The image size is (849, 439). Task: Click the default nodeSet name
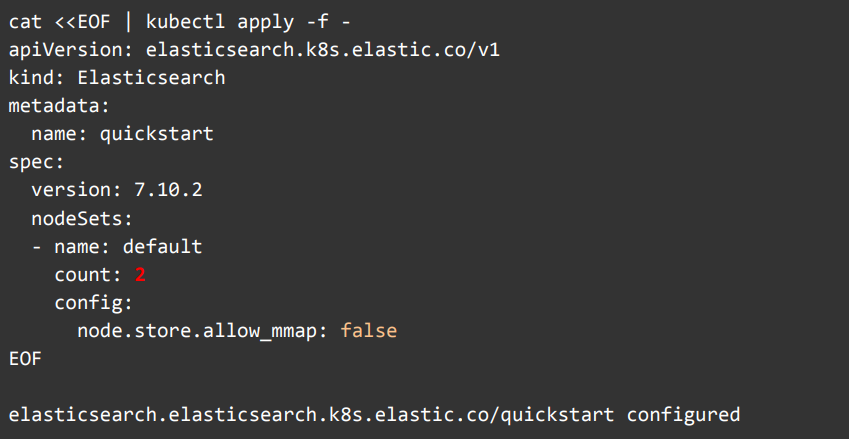(x=162, y=245)
